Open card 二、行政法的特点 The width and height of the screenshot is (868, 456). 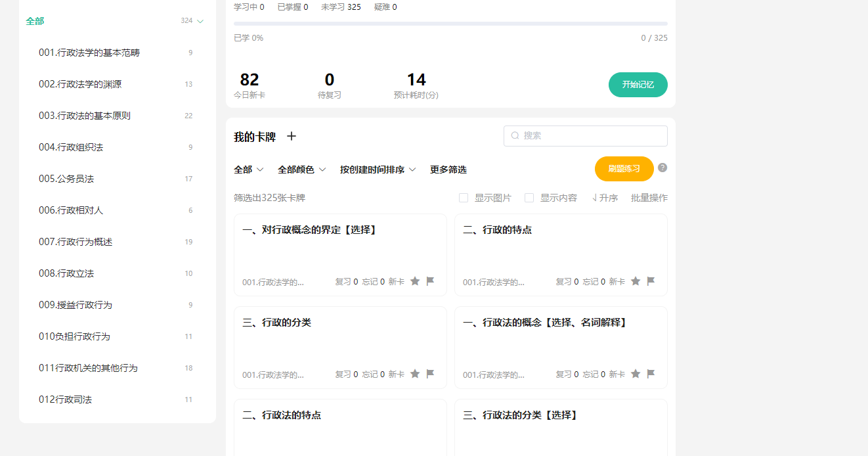pos(340,427)
